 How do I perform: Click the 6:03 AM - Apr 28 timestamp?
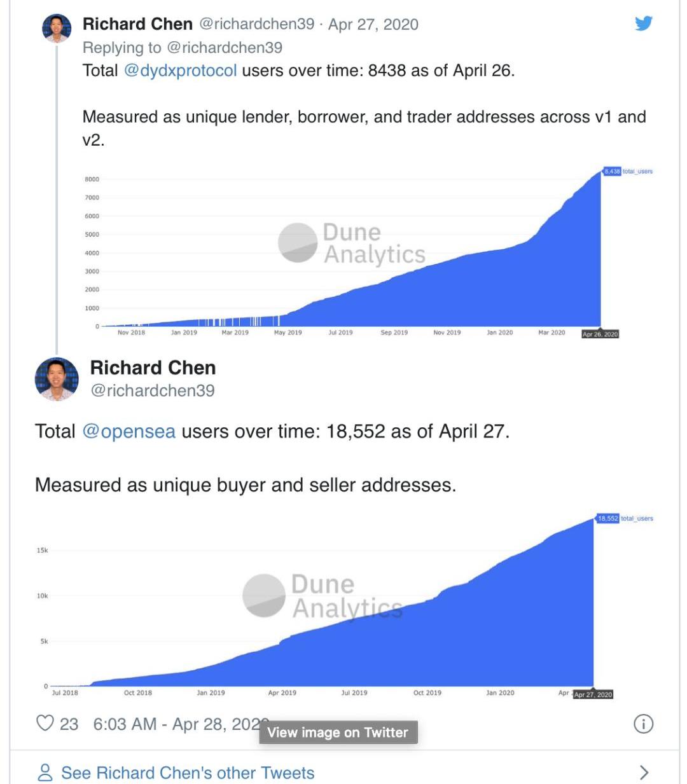pos(177,724)
